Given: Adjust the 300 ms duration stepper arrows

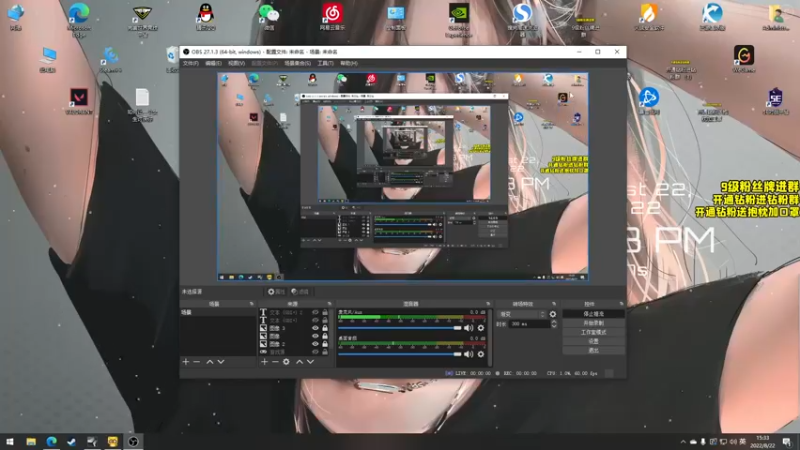Looking at the screenshot, I should [554, 324].
